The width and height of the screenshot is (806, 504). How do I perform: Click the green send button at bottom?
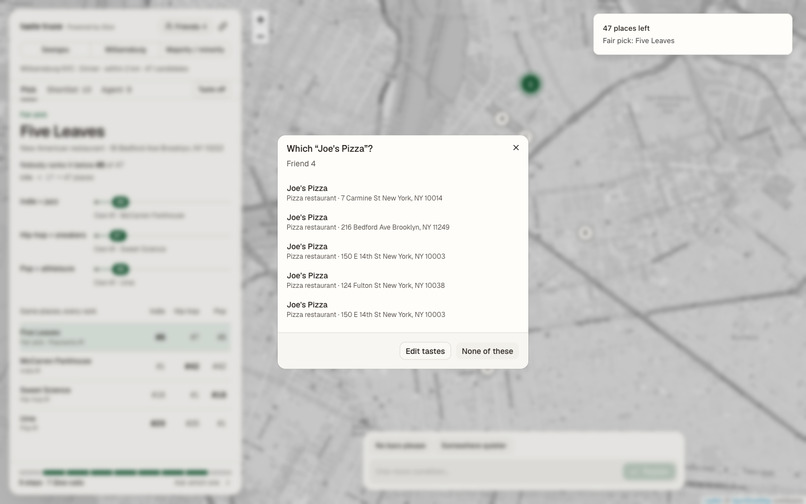point(649,471)
